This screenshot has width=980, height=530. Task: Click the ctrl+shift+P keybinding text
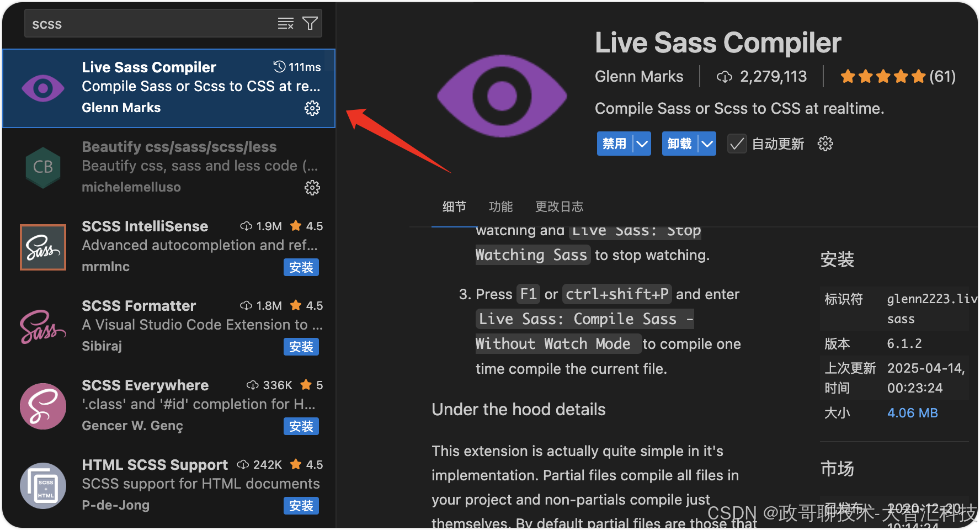(617, 294)
